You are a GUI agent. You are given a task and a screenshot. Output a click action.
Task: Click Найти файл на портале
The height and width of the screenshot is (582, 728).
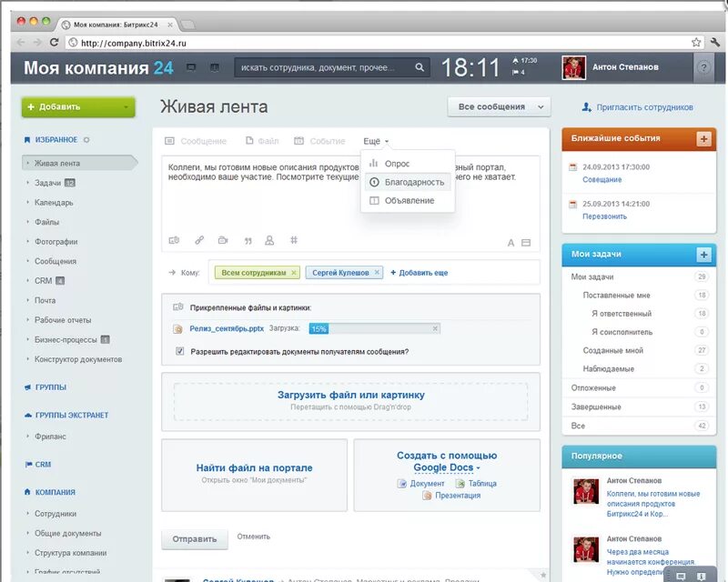(x=254, y=467)
